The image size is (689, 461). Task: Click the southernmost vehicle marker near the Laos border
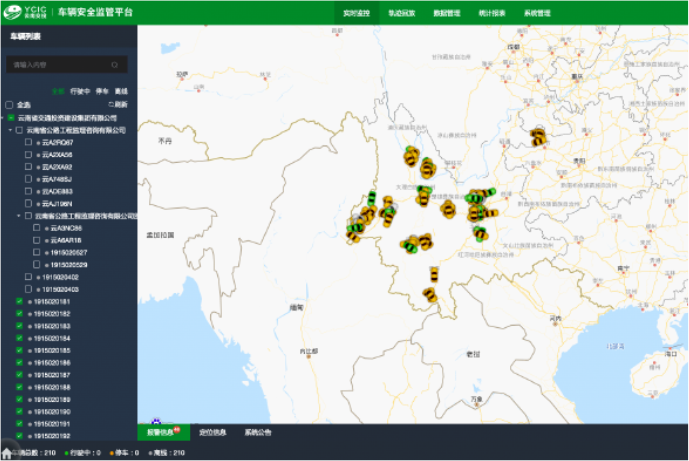pos(430,294)
